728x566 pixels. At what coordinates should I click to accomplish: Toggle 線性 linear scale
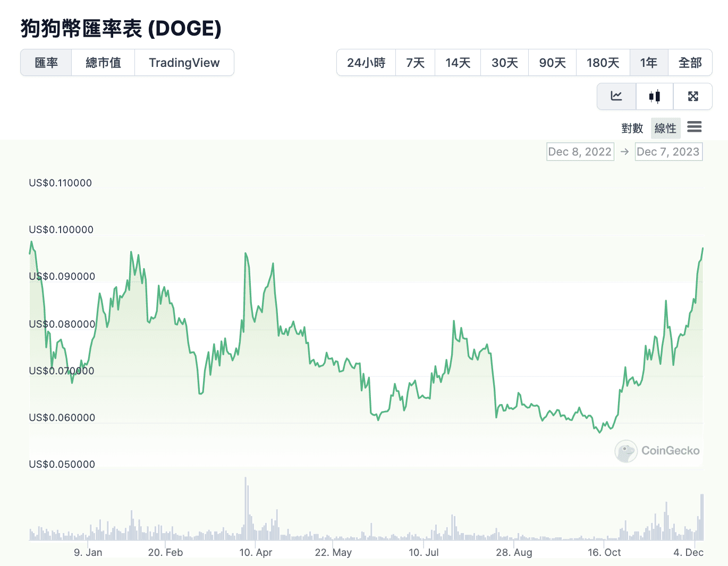click(665, 128)
